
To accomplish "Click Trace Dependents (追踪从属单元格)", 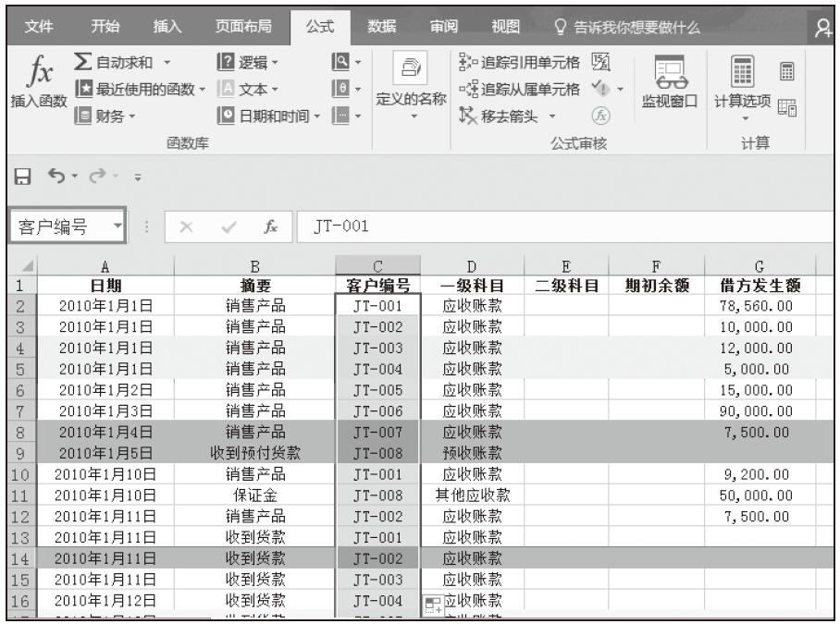I will pos(519,88).
